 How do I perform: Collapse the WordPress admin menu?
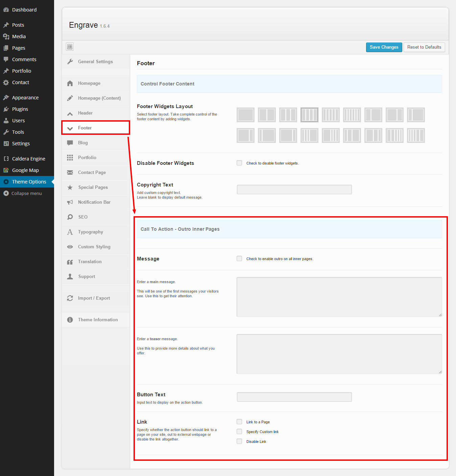pyautogui.click(x=23, y=193)
